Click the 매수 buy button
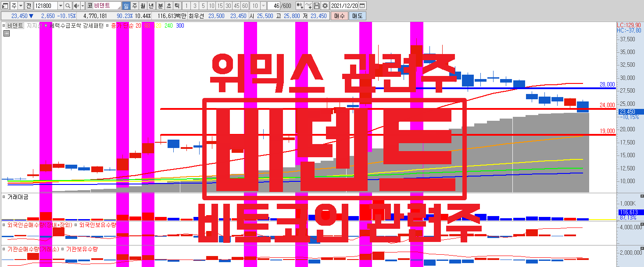This screenshot has height=267, width=644. click(x=340, y=16)
